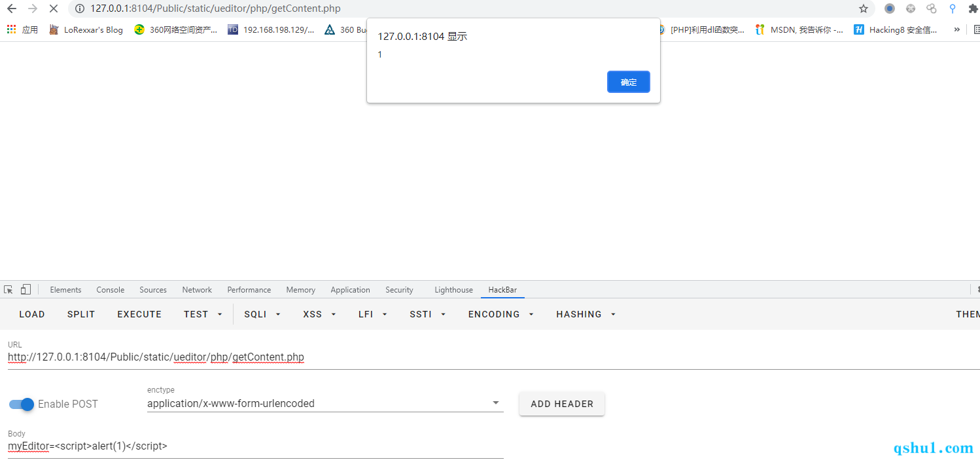Confirm the alert with the 确定 button

pos(628,82)
